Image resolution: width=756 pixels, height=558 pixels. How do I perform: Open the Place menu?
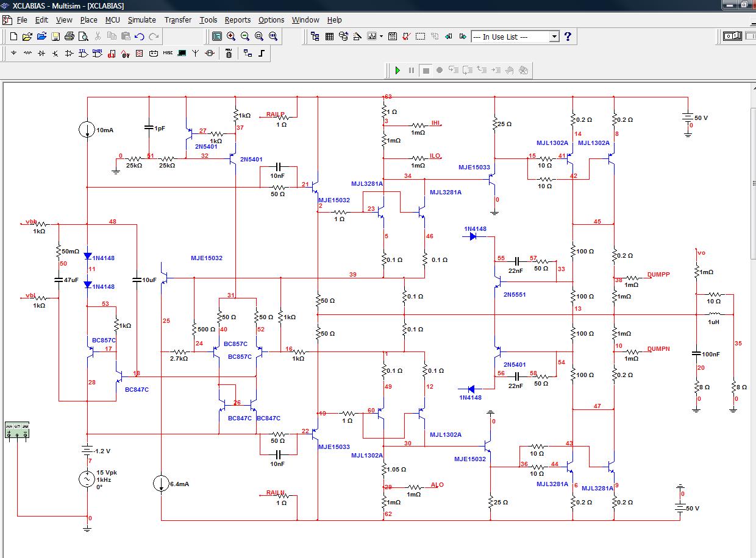(88, 20)
